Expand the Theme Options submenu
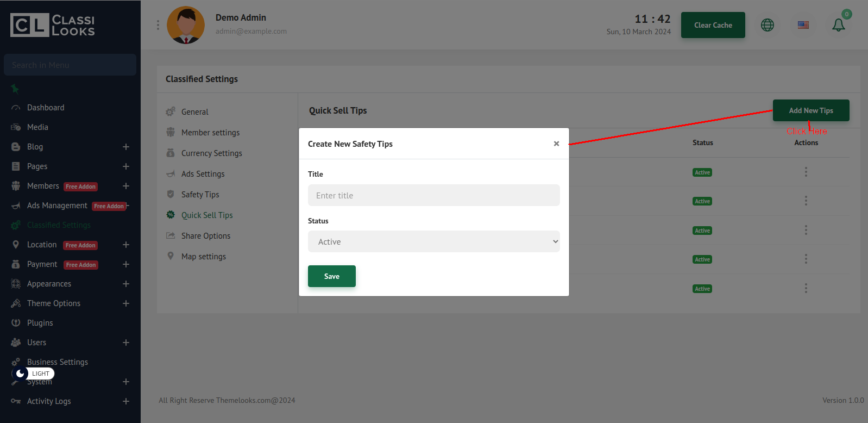The image size is (868, 423). pos(126,303)
